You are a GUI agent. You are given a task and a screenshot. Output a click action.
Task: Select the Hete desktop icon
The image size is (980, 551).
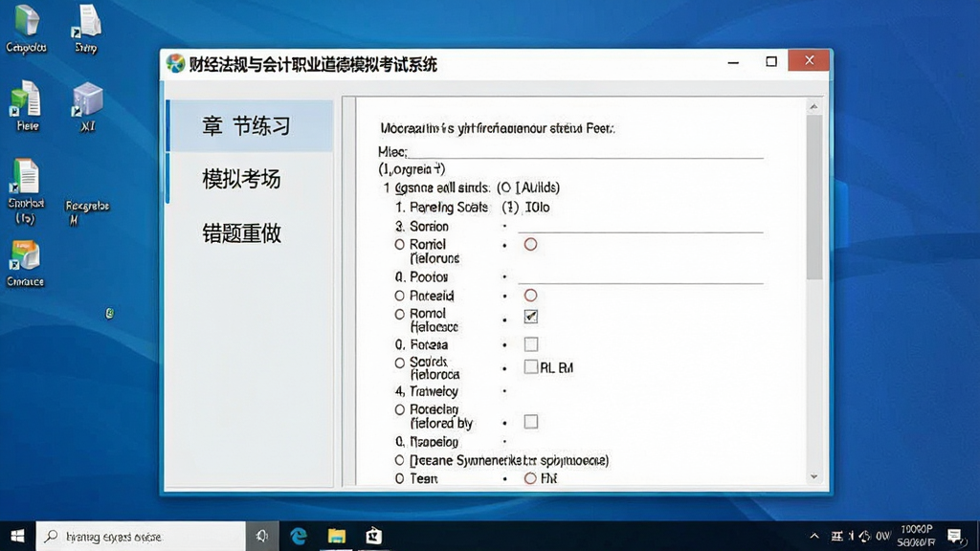click(x=26, y=105)
